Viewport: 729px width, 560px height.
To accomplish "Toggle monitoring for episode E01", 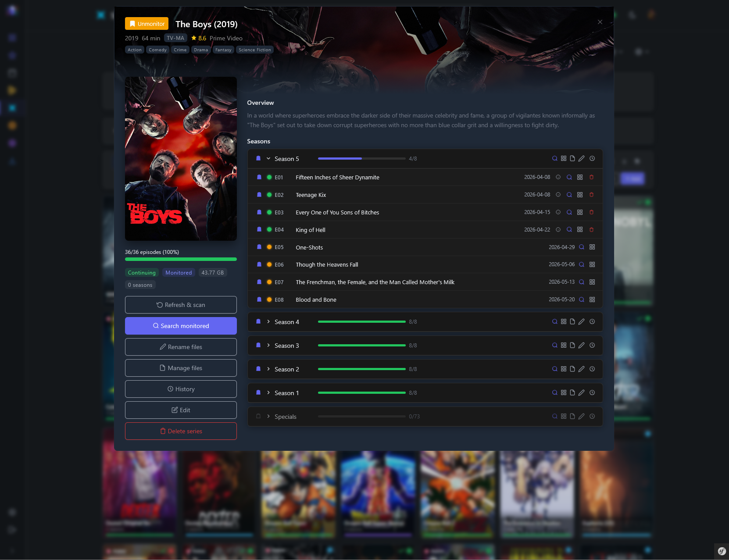I will click(x=259, y=177).
